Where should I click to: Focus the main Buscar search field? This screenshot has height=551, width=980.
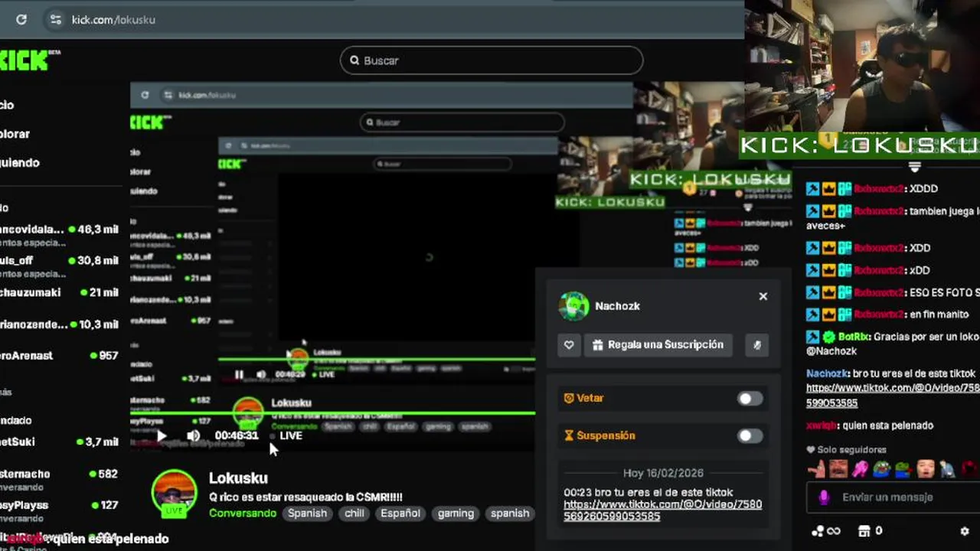492,60
